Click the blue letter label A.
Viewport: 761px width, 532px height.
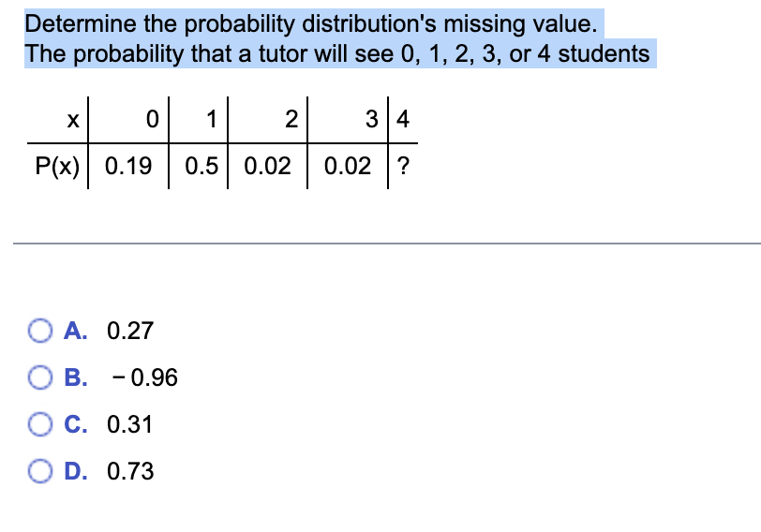click(x=76, y=331)
